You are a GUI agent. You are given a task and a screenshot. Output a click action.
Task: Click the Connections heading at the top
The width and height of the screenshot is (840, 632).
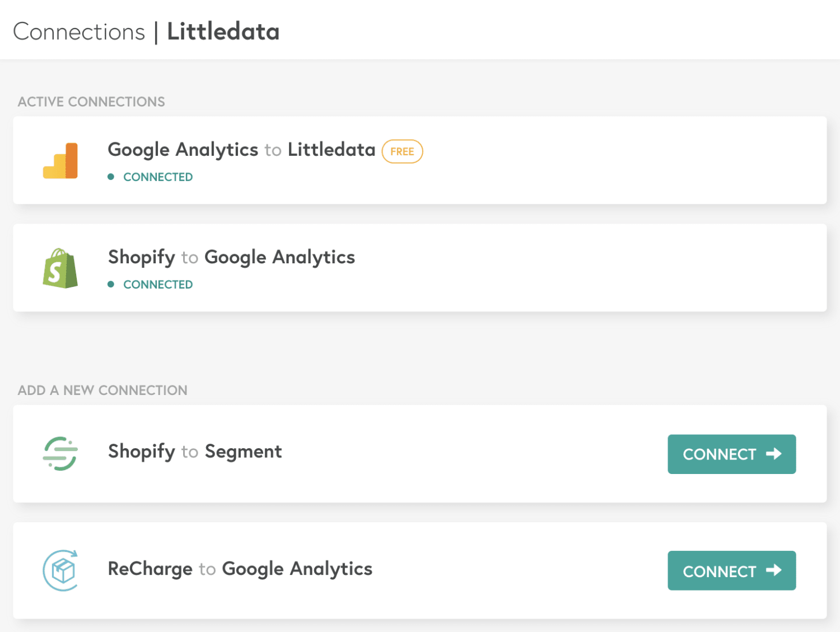[79, 32]
